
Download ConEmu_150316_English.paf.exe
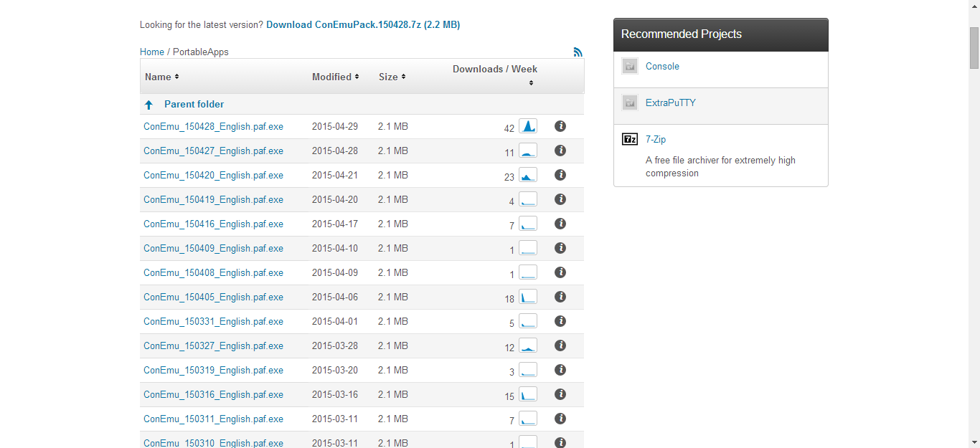(213, 395)
